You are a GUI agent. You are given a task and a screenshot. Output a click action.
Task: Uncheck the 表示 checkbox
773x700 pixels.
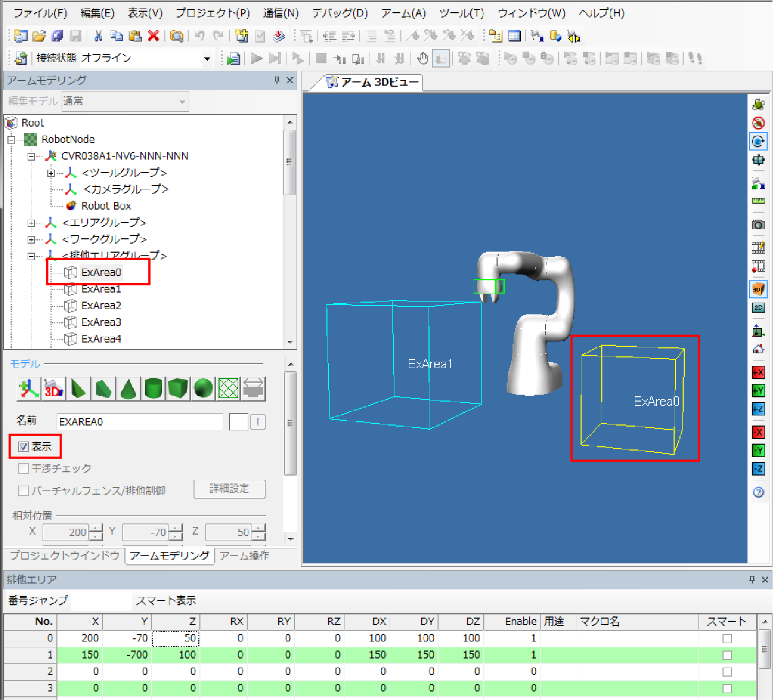pyautogui.click(x=23, y=447)
